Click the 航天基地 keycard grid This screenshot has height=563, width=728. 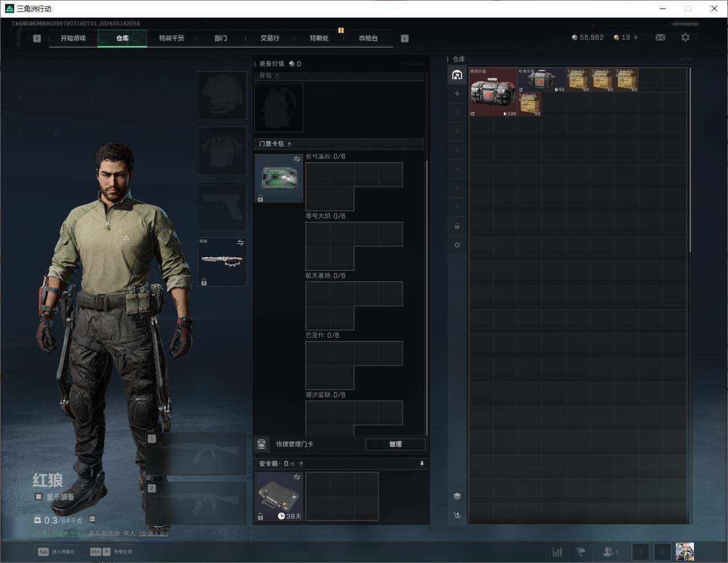pos(354,306)
